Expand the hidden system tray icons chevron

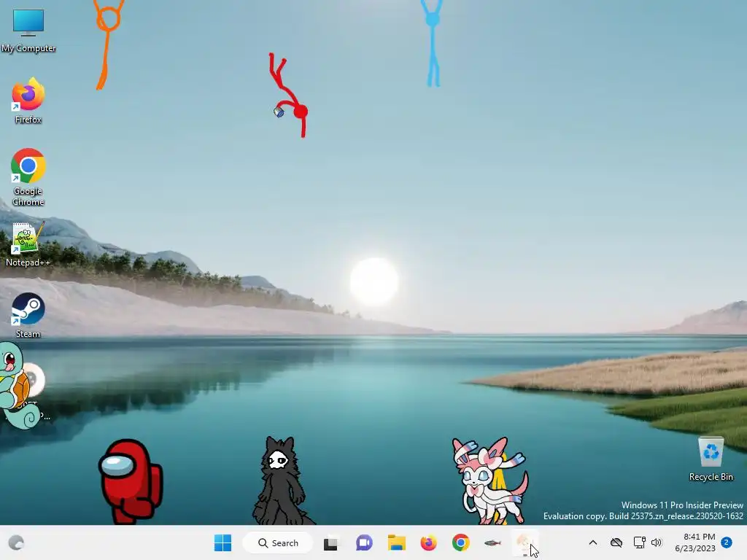[x=593, y=542]
